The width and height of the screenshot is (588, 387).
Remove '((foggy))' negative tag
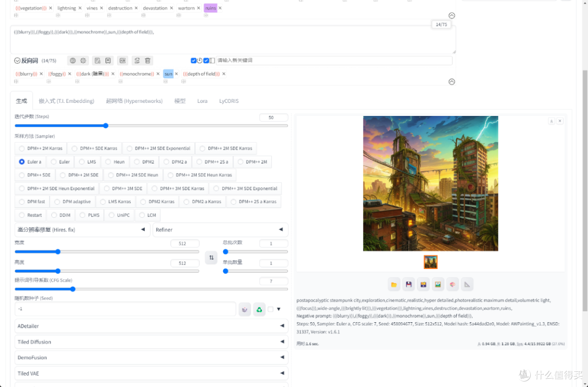pos(70,74)
